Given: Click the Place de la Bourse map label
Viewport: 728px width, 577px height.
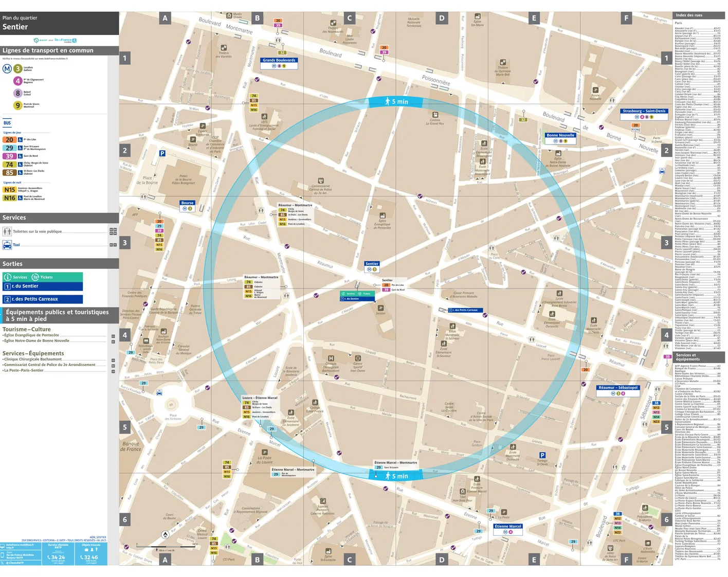Looking at the screenshot, I should click(147, 181).
